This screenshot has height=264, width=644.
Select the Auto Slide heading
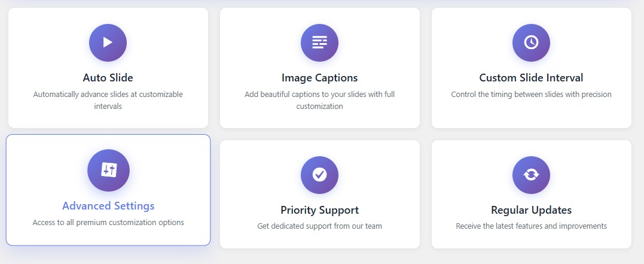coord(108,78)
